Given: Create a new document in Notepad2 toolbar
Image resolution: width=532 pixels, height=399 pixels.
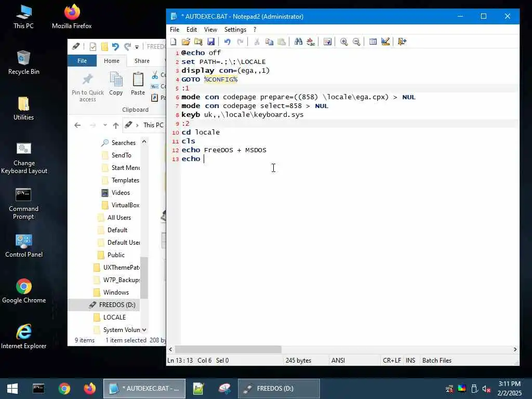Looking at the screenshot, I should coord(174,42).
